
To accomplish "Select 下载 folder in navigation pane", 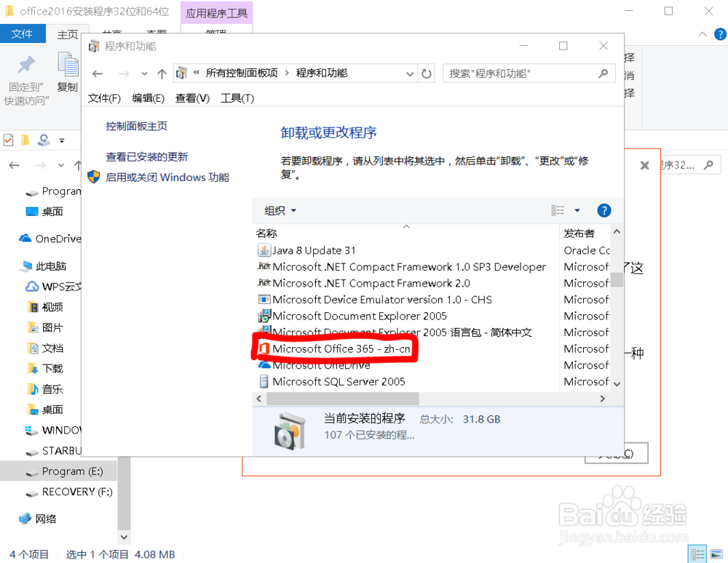I will click(46, 369).
